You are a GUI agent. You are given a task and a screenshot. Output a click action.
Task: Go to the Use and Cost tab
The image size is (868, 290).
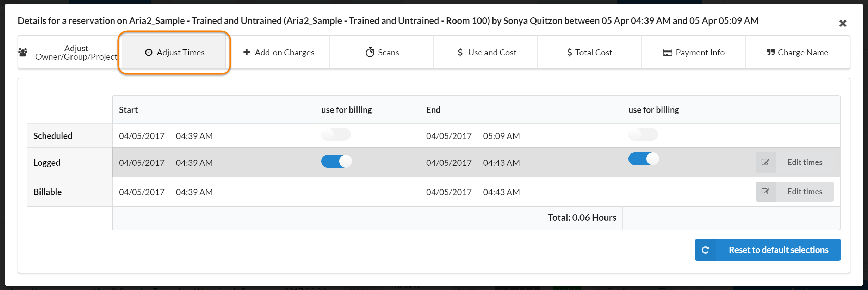[486, 52]
